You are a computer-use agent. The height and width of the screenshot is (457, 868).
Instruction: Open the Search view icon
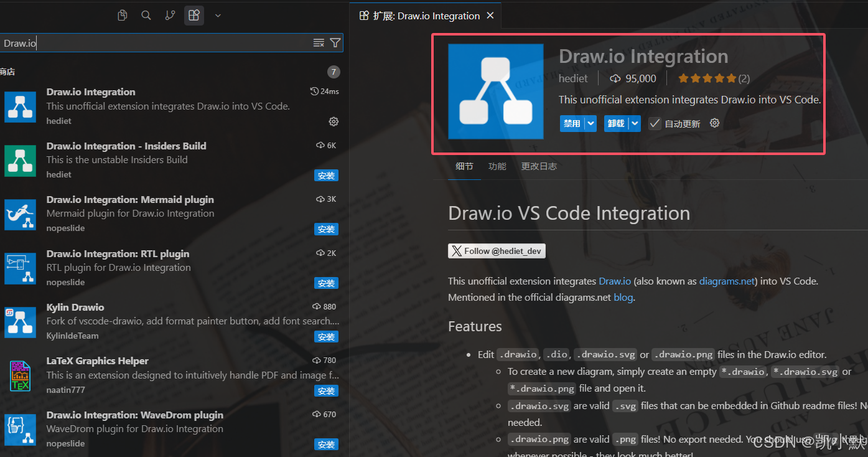point(146,16)
